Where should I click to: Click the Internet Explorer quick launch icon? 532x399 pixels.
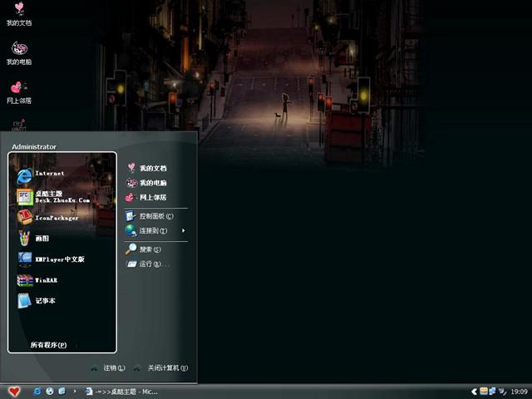(x=37, y=392)
